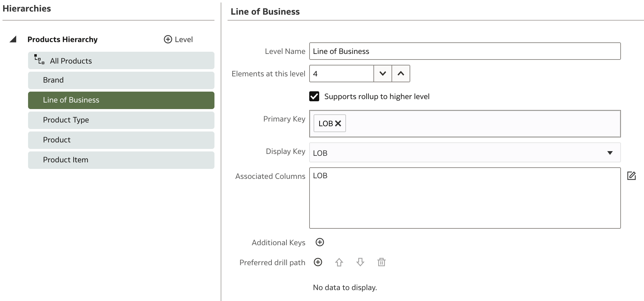Remove LOB from the Primary Key

[338, 123]
